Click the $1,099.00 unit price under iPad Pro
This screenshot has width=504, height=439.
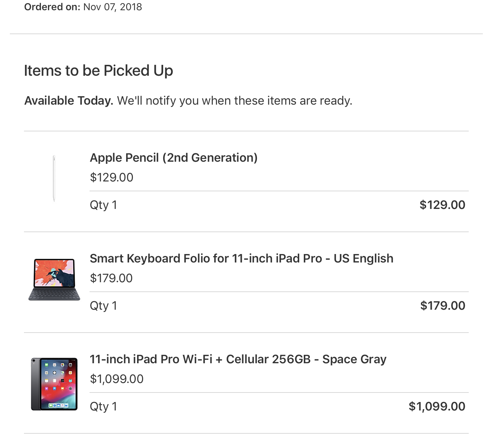coord(117,379)
